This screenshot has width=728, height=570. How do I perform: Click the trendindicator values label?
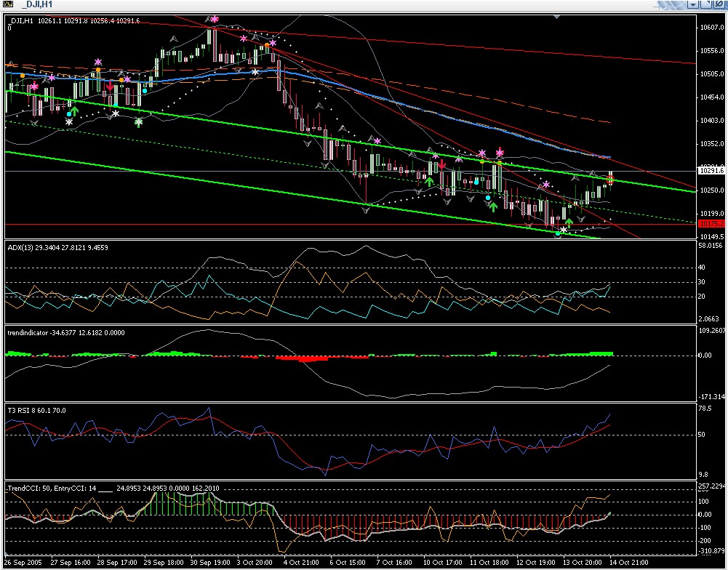click(x=66, y=333)
